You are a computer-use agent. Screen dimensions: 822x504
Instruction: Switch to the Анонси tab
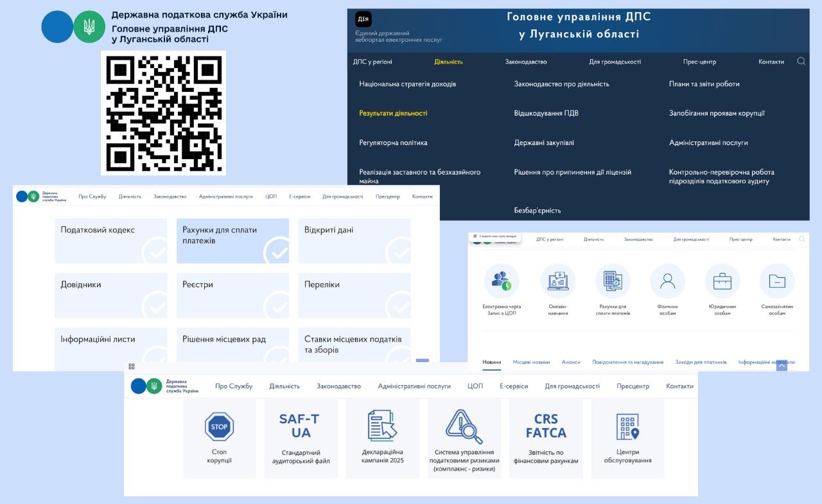(x=571, y=362)
